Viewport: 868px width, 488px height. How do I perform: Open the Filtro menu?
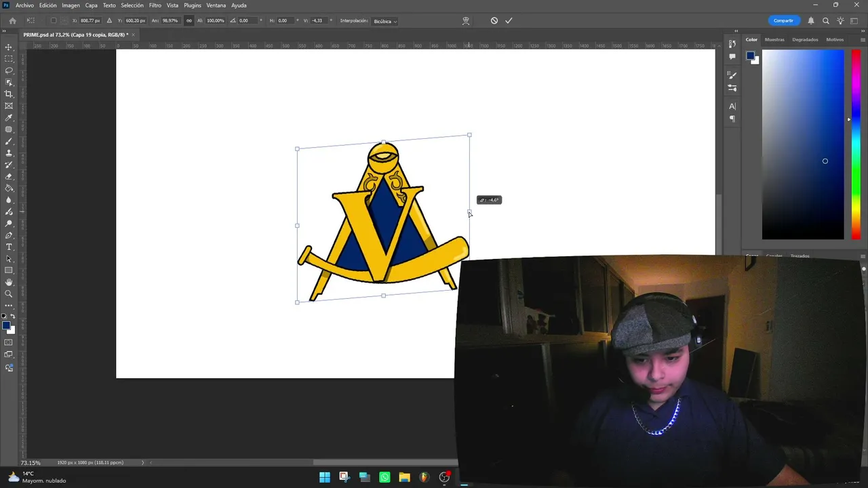coord(155,5)
